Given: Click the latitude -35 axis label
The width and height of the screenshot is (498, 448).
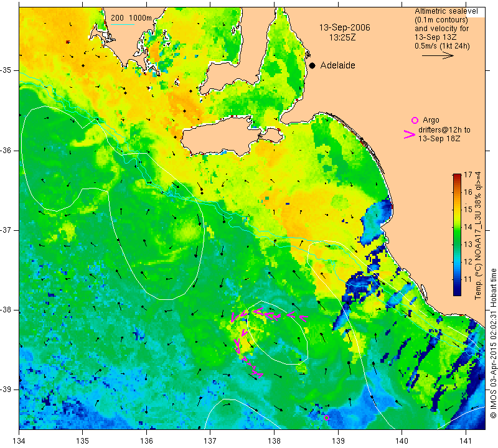Looking at the screenshot, I should pyautogui.click(x=6, y=70).
